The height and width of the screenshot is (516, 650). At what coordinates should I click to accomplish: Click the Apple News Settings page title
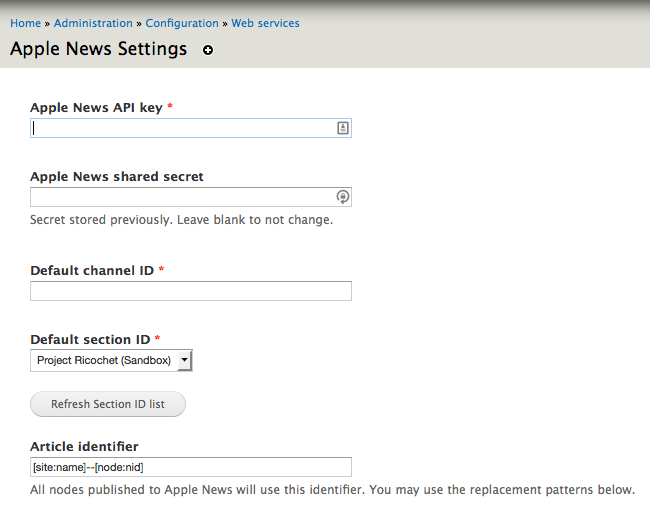tap(99, 49)
